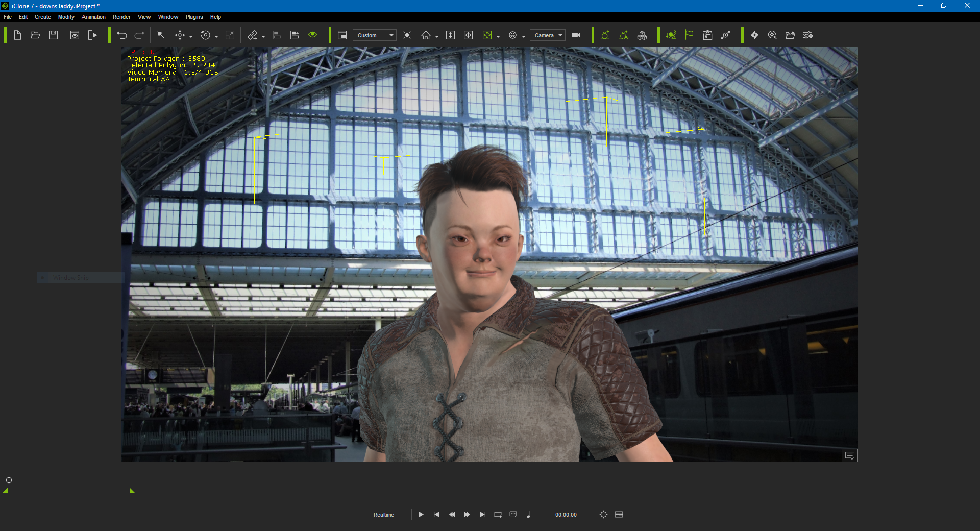Click the vertical fit arrows icon
Screen dimensions: 980x531
pyautogui.click(x=450, y=35)
